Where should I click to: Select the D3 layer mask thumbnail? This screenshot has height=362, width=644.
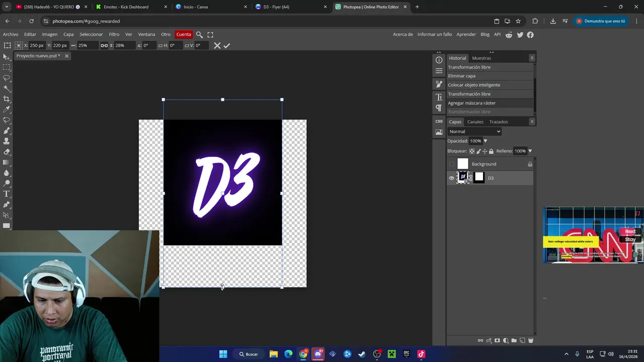[x=479, y=177]
